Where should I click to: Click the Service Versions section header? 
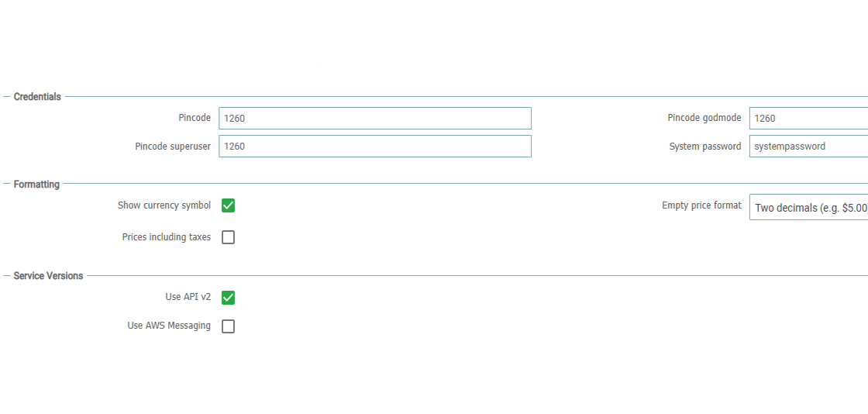coord(48,276)
